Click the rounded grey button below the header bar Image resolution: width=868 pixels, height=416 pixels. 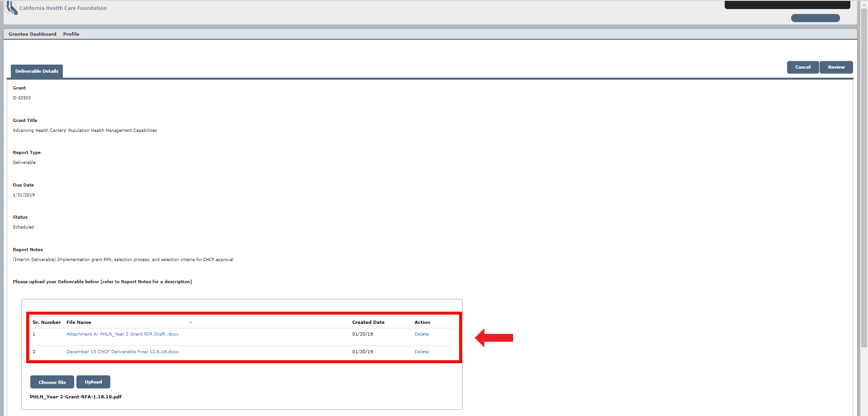coord(815,18)
